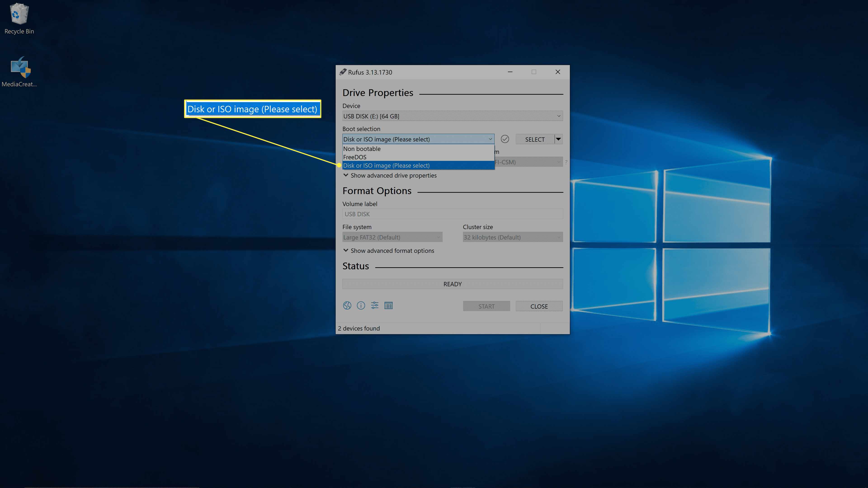The image size is (868, 488).
Task: Choose FreeDOS from the boot list
Action: tap(418, 157)
